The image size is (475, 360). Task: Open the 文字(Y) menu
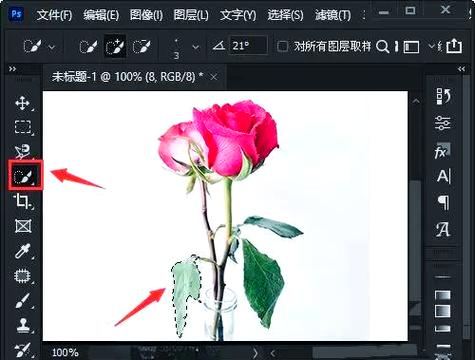(x=238, y=15)
